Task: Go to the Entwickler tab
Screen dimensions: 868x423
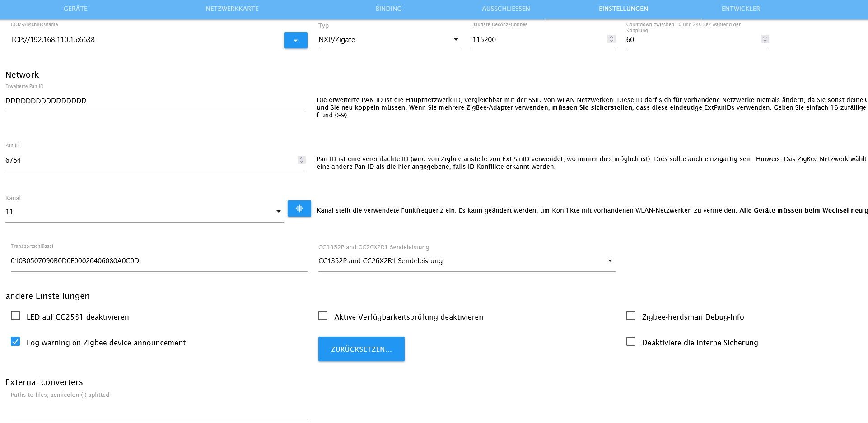Action: 741,9
